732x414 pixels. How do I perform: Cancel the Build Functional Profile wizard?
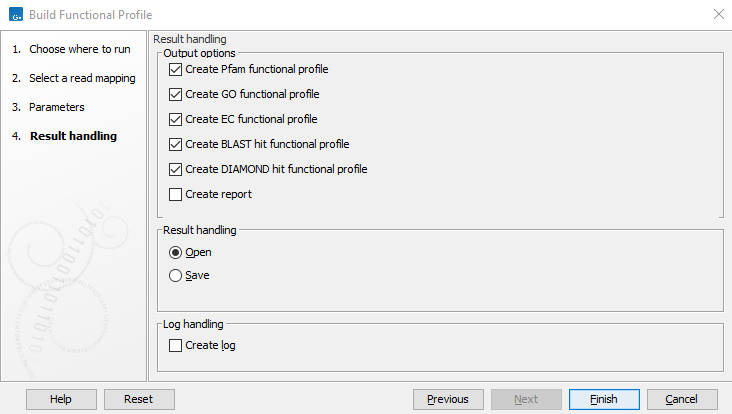click(x=681, y=399)
